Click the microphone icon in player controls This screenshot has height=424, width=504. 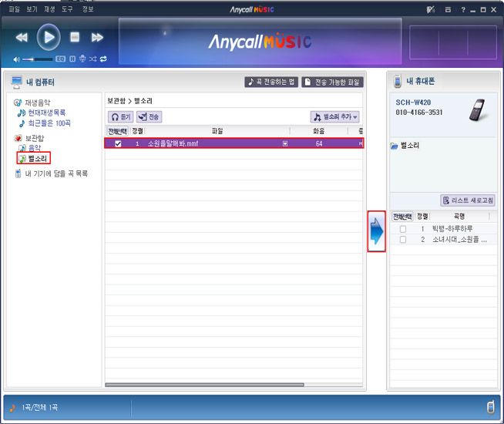pyautogui.click(x=82, y=59)
